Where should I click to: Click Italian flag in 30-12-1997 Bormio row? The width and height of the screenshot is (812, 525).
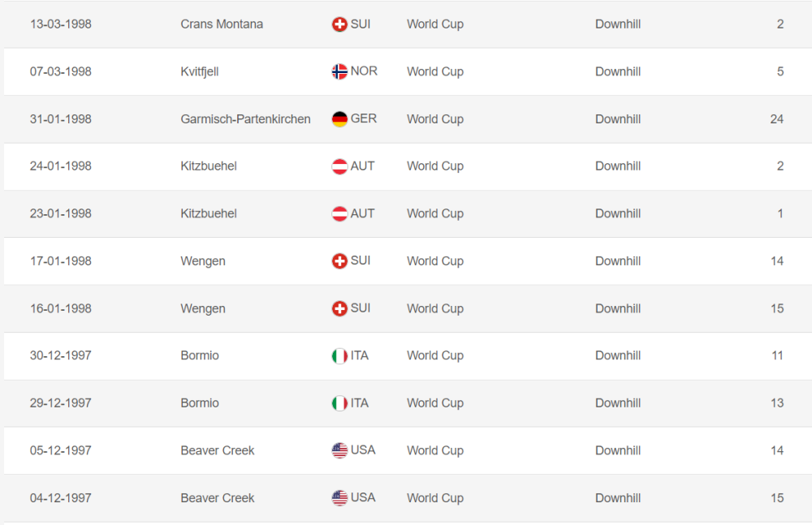point(339,356)
